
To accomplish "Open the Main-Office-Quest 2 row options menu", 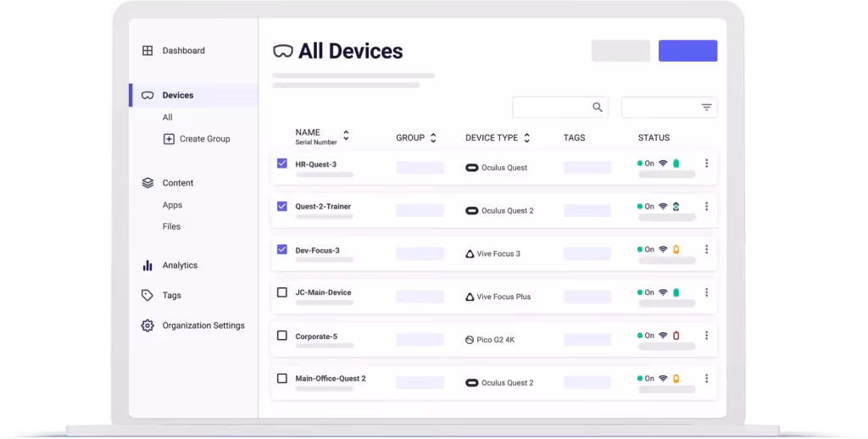I will (x=706, y=379).
